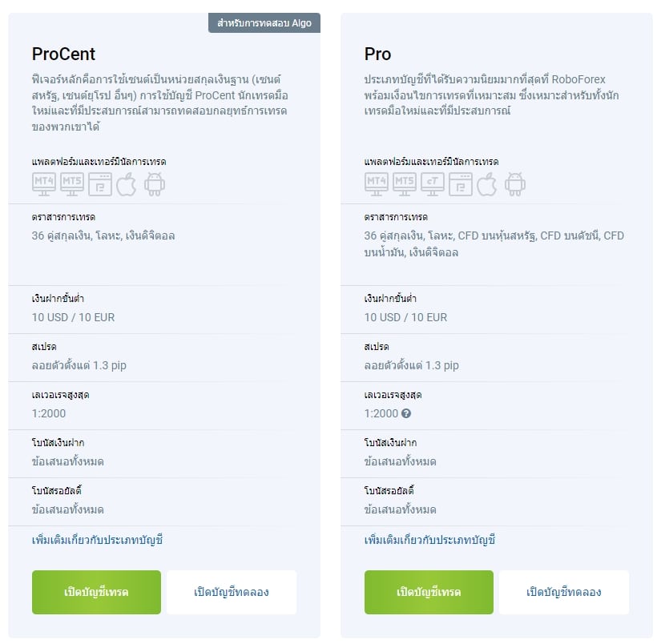The width and height of the screenshot is (661, 644).
Task: Click the ProCent account title
Action: 63,54
